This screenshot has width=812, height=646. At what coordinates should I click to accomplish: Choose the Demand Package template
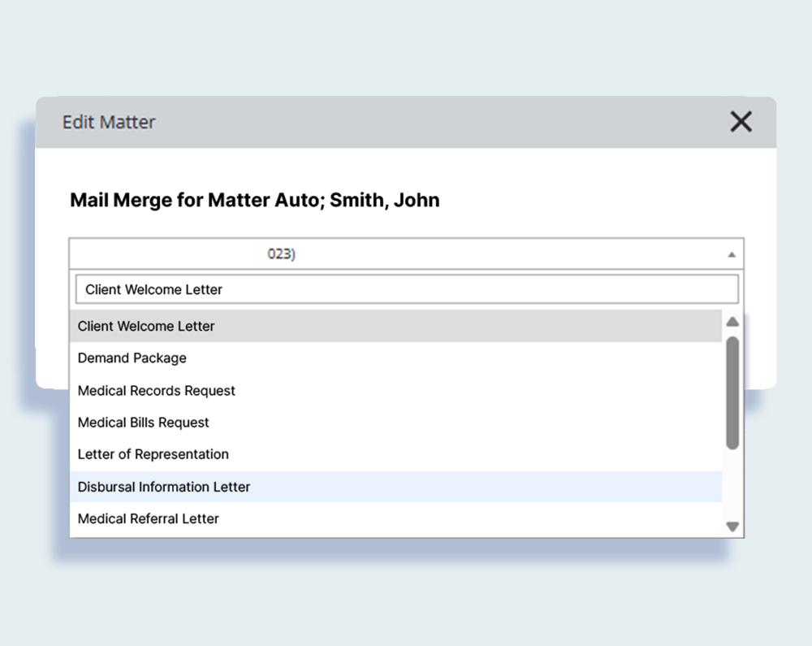132,358
